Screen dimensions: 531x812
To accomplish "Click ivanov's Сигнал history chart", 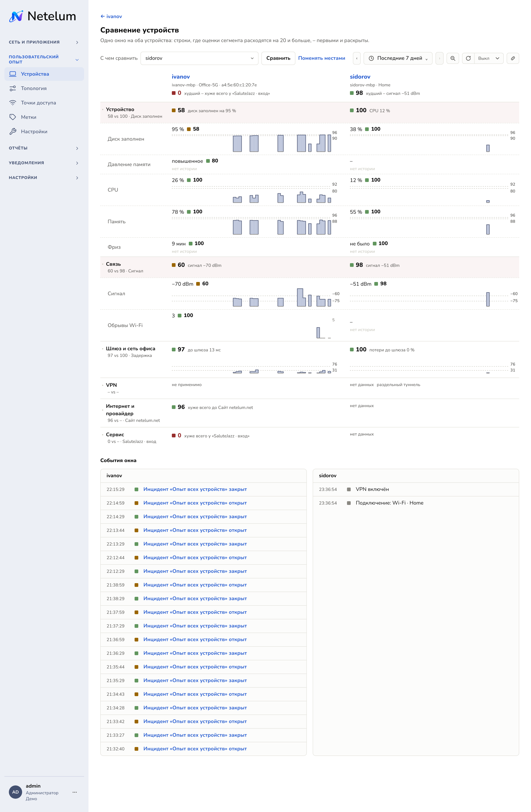I will pos(251,297).
